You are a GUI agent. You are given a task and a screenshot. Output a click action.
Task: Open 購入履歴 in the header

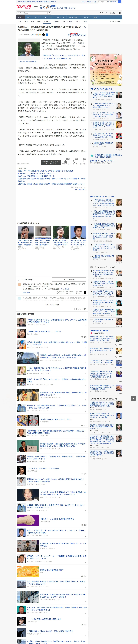click(112, 13)
